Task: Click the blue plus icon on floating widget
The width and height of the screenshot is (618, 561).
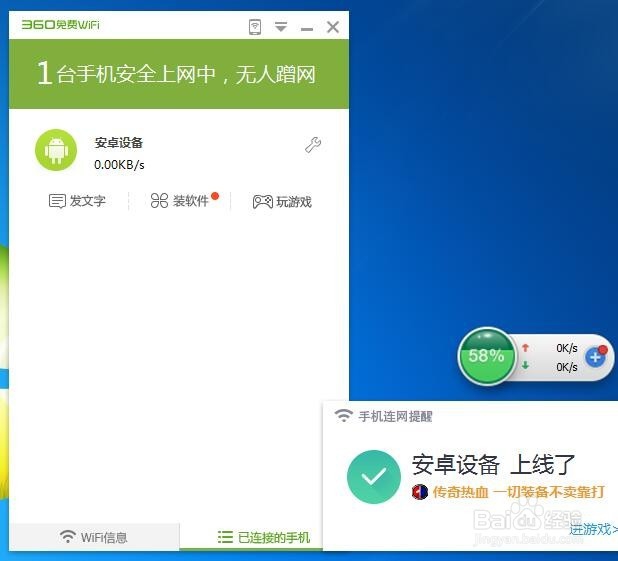Action: (596, 357)
